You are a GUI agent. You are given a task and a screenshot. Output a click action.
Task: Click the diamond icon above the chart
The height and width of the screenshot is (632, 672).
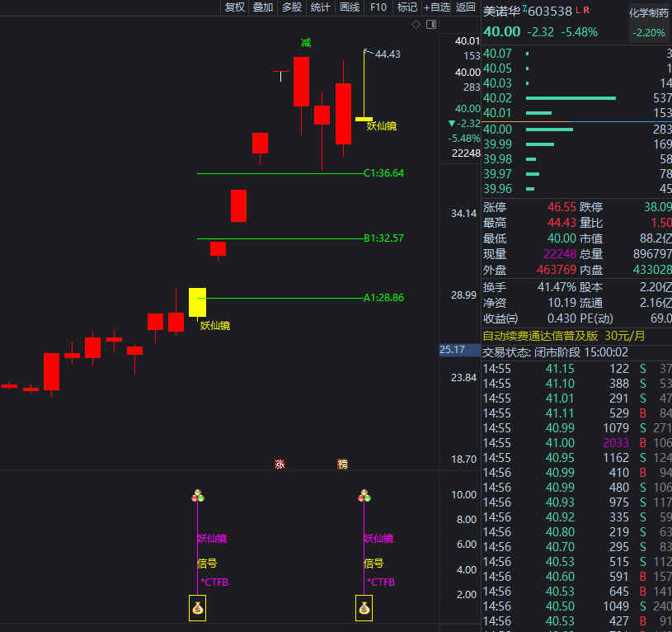[416, 25]
